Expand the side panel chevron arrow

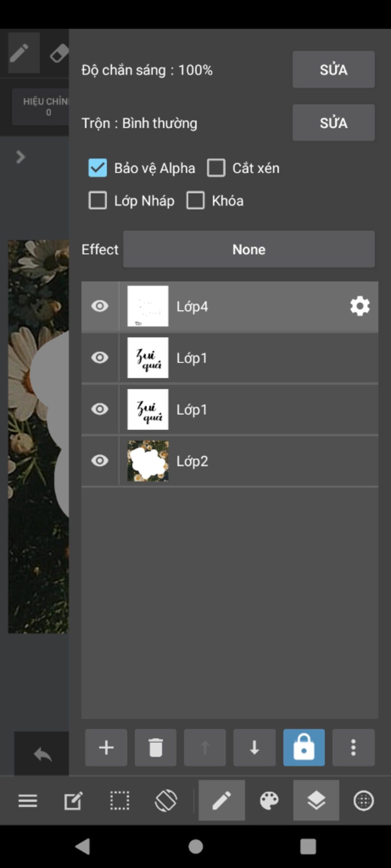point(21,157)
